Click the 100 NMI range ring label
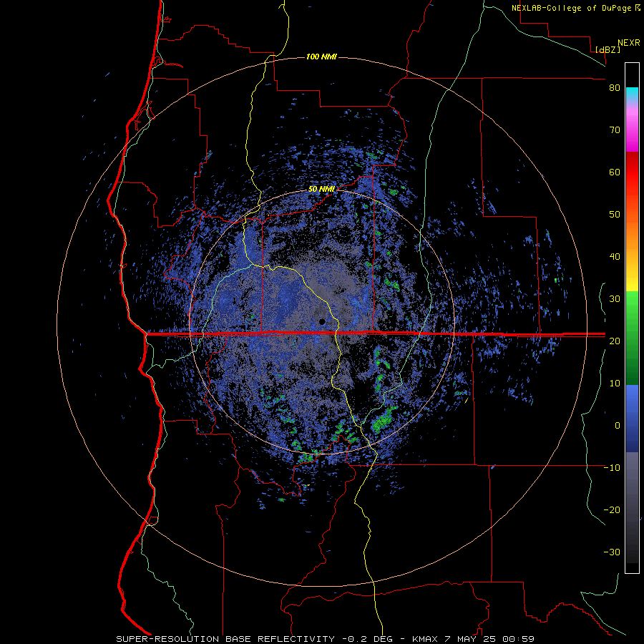 [321, 57]
